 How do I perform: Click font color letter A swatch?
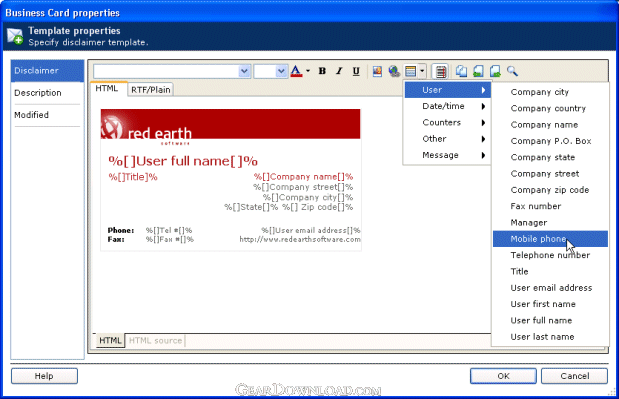tap(296, 71)
